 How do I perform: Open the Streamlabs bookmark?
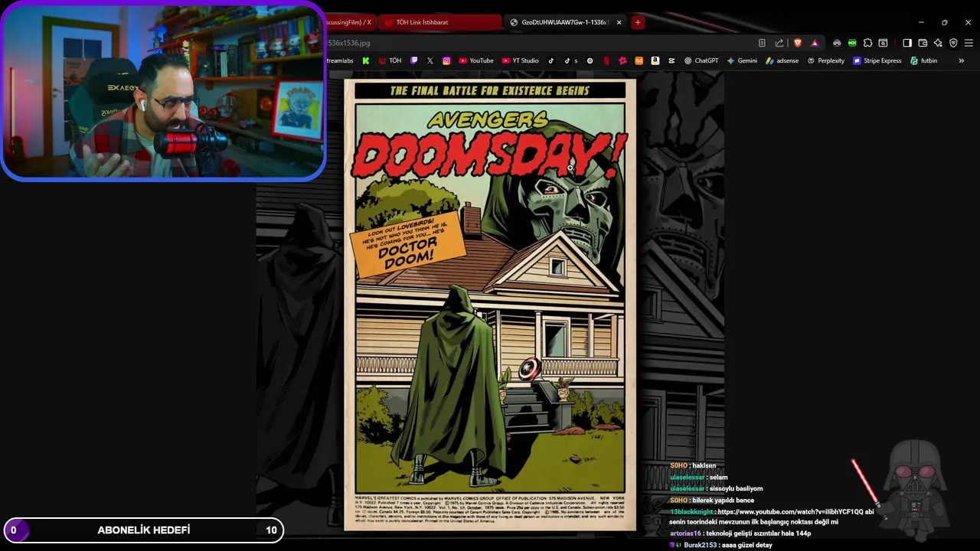pos(340,60)
